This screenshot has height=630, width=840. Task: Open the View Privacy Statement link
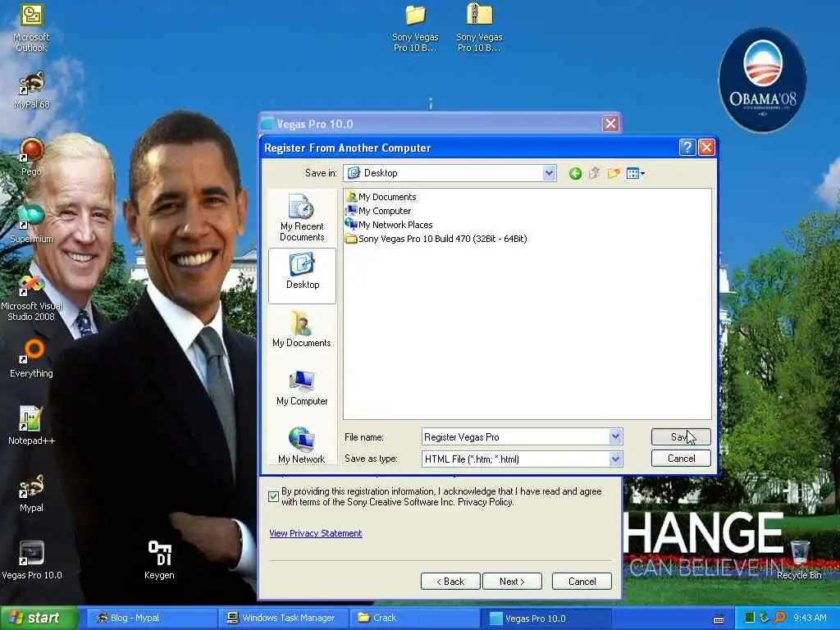coord(316,533)
